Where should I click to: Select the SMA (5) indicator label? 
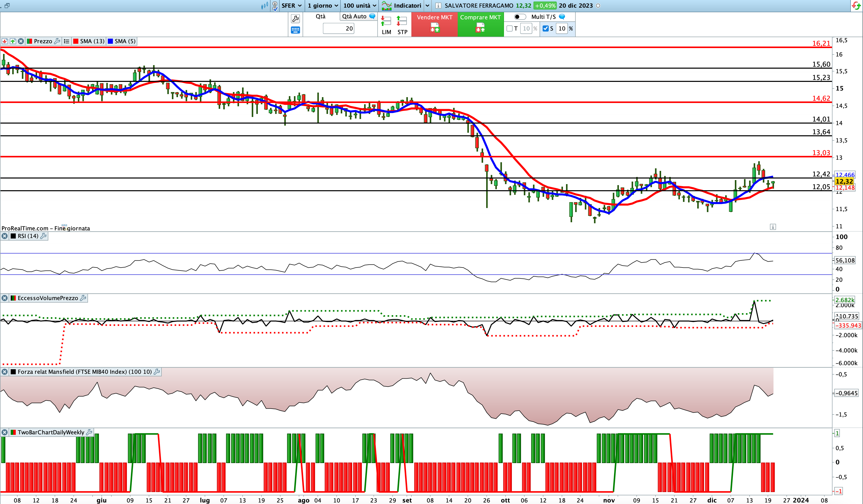tap(125, 41)
